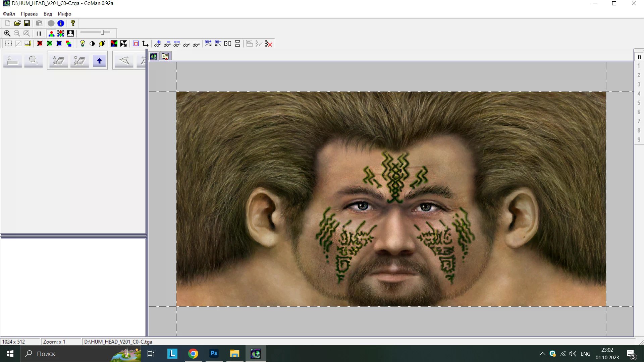Click the blue up arrow button

99,61
